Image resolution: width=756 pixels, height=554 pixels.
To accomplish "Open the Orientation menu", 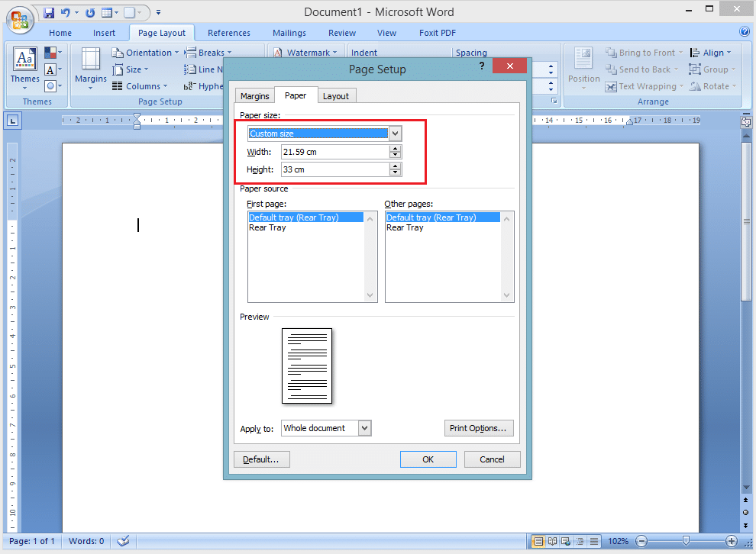I will [x=145, y=53].
